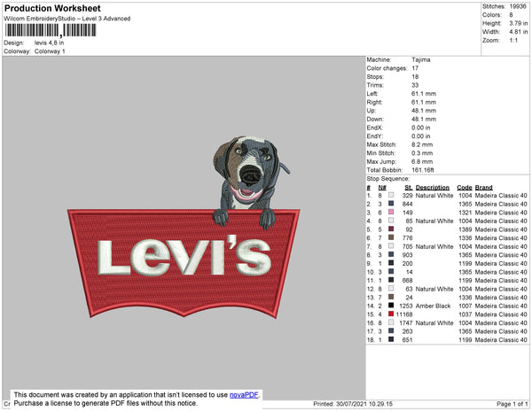The image size is (532, 411).
Task: Select the Max Jump value 6.8 mm
Action: tap(422, 161)
